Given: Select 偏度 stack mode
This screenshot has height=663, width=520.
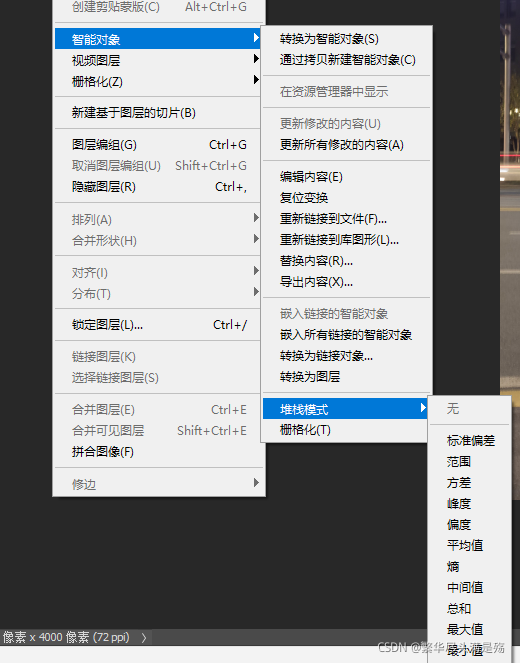Looking at the screenshot, I should [469, 525].
